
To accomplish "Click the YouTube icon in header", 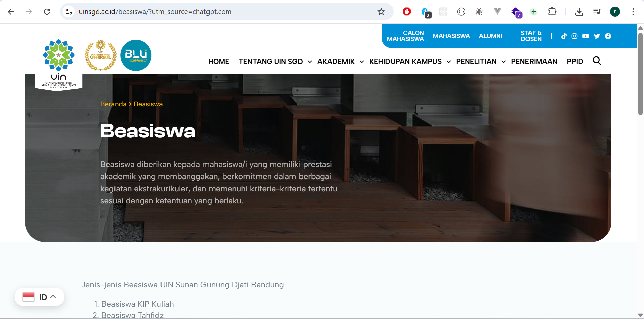I will [x=586, y=36].
